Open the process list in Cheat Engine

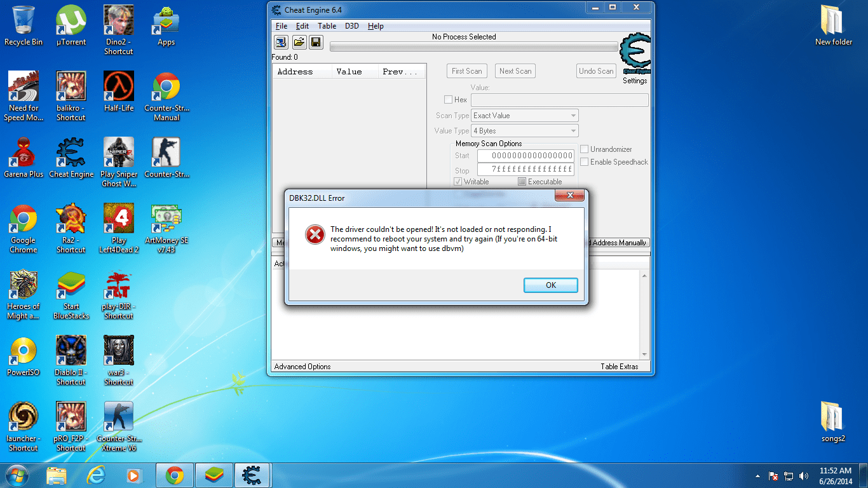[x=280, y=42]
